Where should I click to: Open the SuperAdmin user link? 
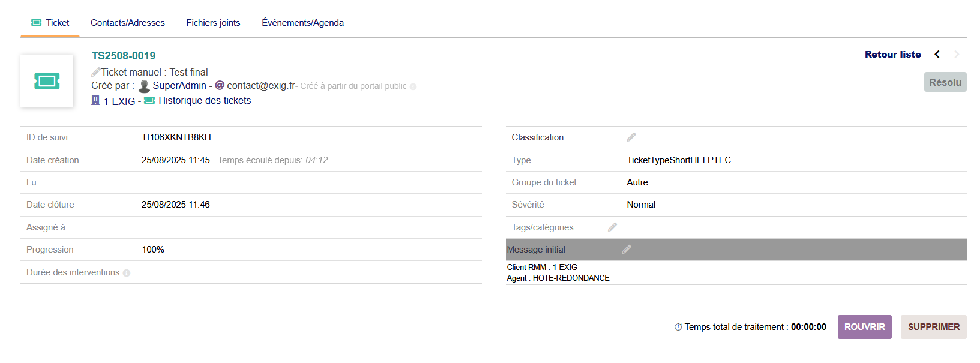[179, 86]
